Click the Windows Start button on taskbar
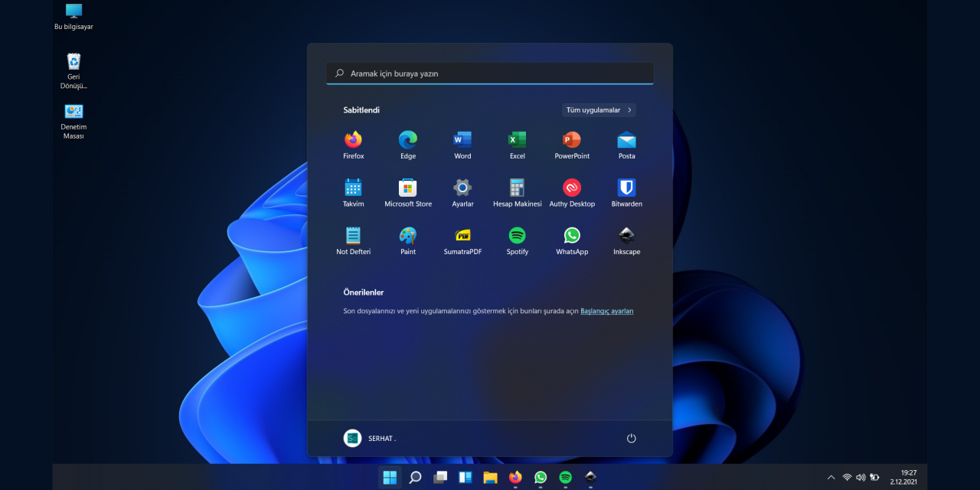Image resolution: width=980 pixels, height=490 pixels. (390, 477)
